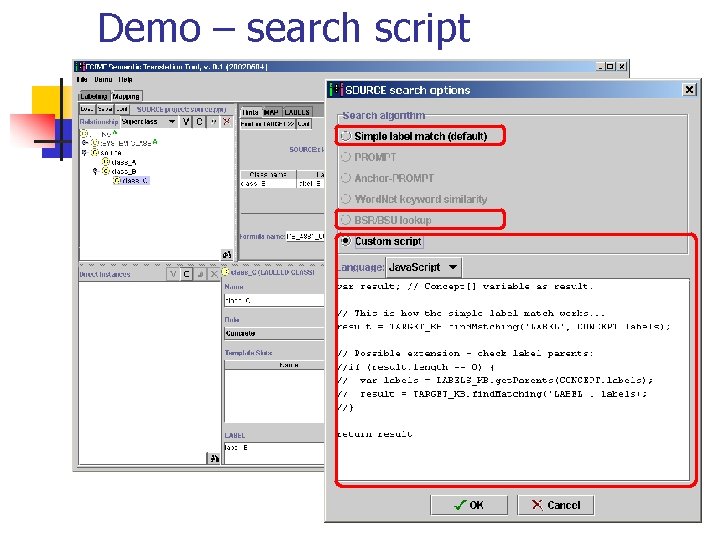The width and height of the screenshot is (720, 540).
Task: Select the Anchor-PROMPT radio button
Action: (346, 178)
